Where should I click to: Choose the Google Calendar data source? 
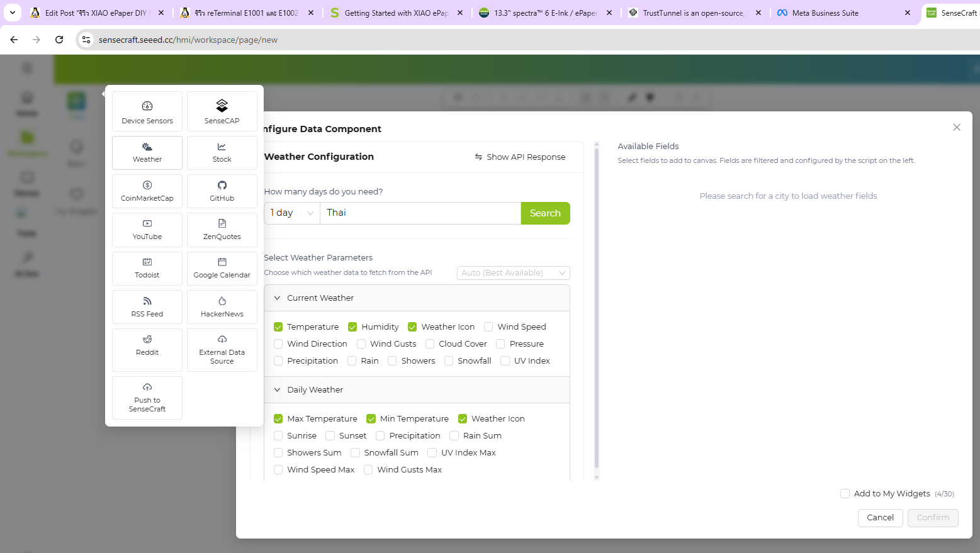pyautogui.click(x=222, y=269)
